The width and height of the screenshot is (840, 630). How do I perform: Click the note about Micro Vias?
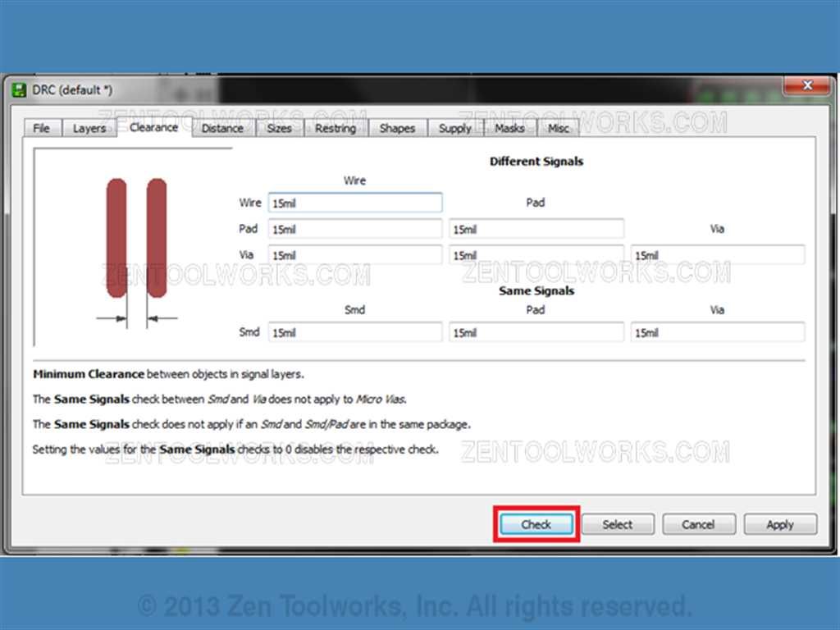[x=220, y=399]
